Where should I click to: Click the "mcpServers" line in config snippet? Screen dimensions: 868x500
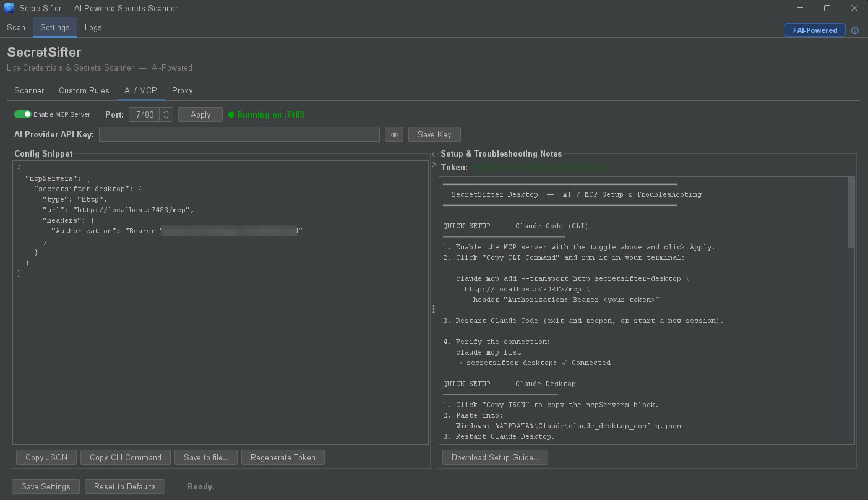pyautogui.click(x=56, y=178)
